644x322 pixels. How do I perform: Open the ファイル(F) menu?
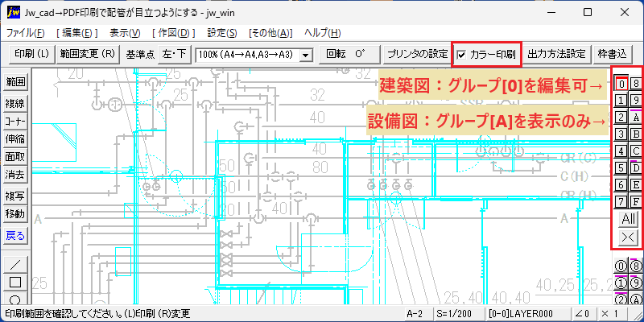point(26,33)
